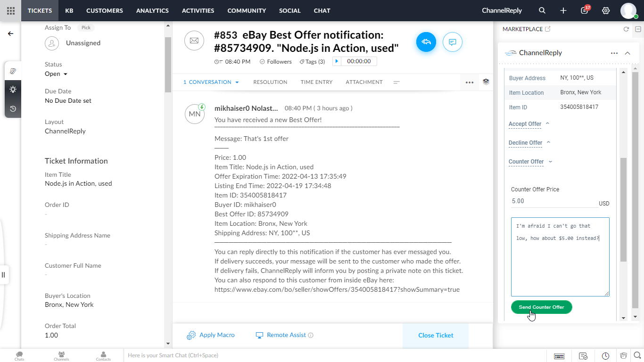644x362 pixels.
Task: Open the Status Open dropdown
Action: pos(56,74)
